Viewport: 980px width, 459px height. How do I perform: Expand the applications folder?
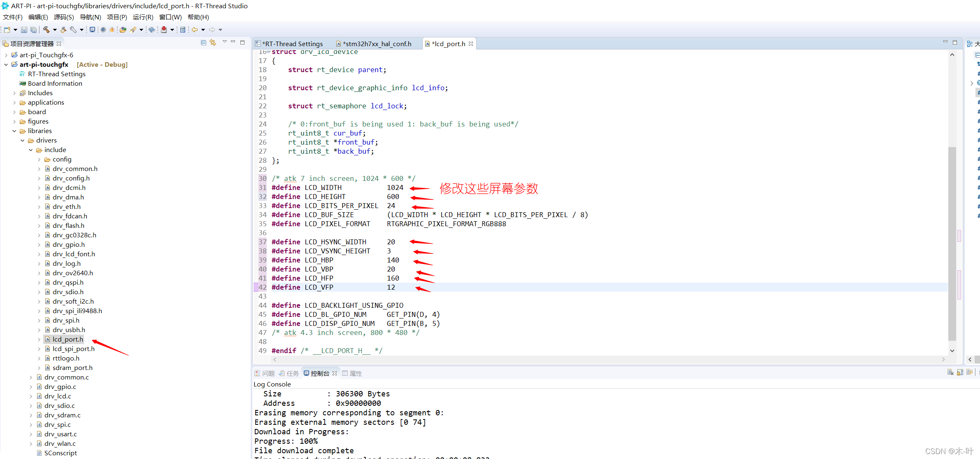(x=14, y=103)
